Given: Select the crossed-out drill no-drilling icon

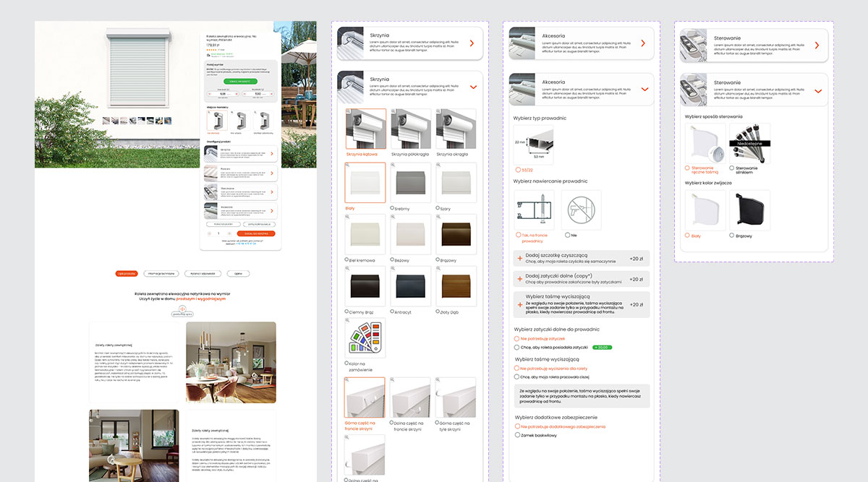Looking at the screenshot, I should (582, 210).
